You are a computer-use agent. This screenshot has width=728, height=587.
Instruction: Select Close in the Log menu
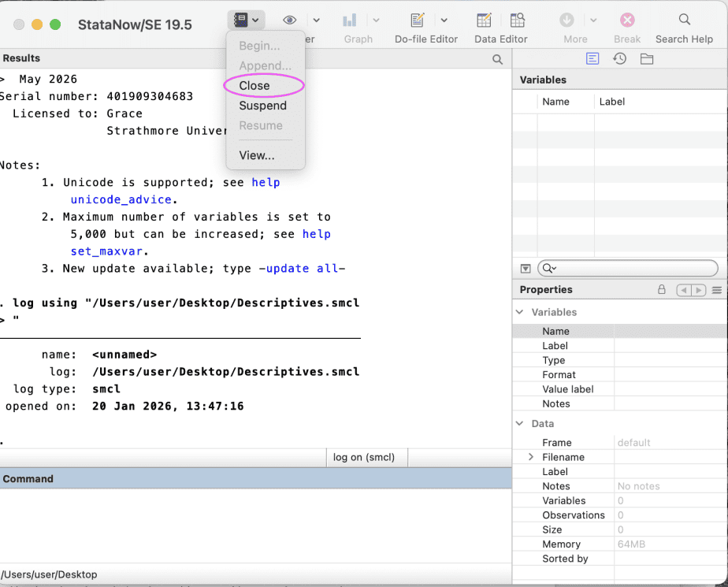tap(254, 86)
